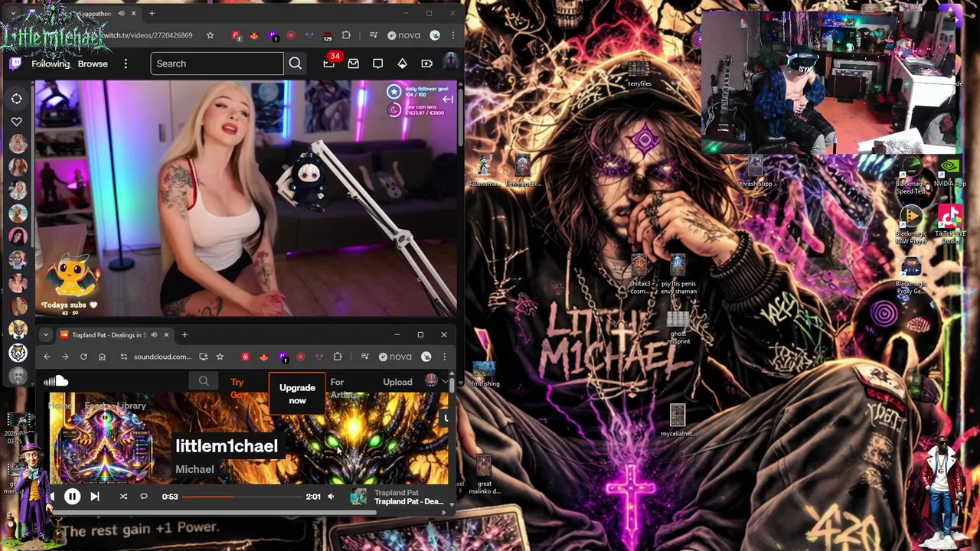The height and width of the screenshot is (551, 980).
Task: Go to the Twitch Browse tab
Action: 93,64
